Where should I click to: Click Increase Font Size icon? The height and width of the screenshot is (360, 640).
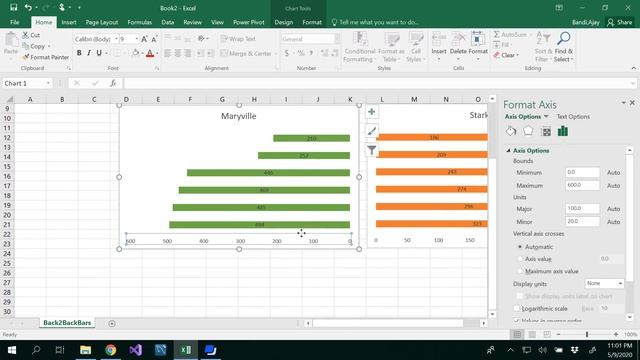coord(144,39)
